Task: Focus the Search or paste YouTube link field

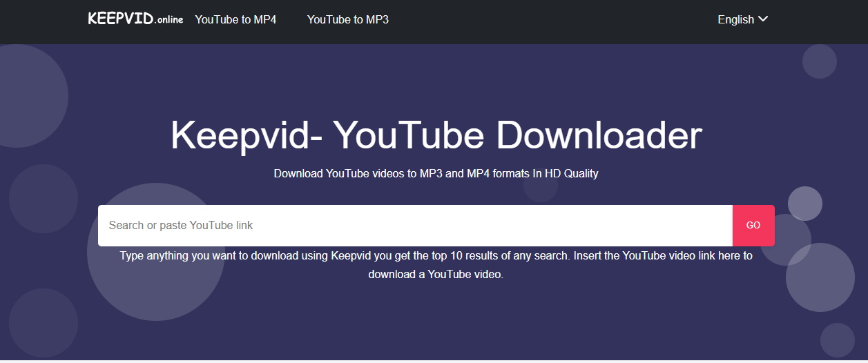Action: point(414,226)
